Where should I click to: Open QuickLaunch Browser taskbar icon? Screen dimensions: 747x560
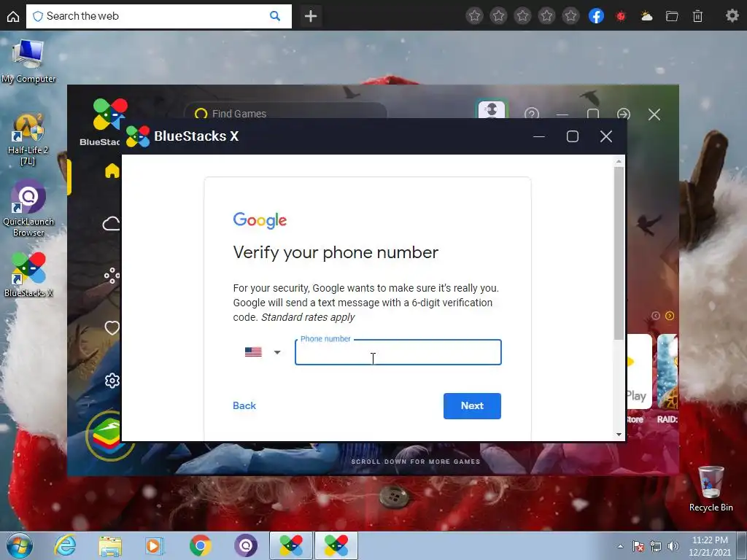point(246,545)
